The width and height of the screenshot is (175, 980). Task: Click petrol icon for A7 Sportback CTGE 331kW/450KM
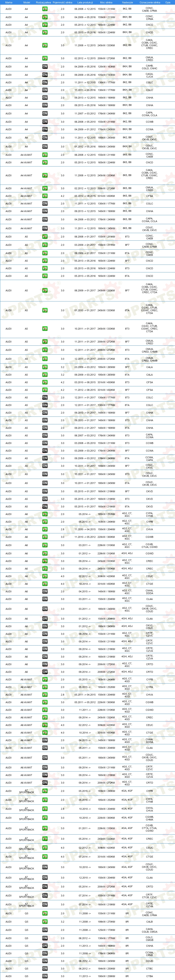45,857
